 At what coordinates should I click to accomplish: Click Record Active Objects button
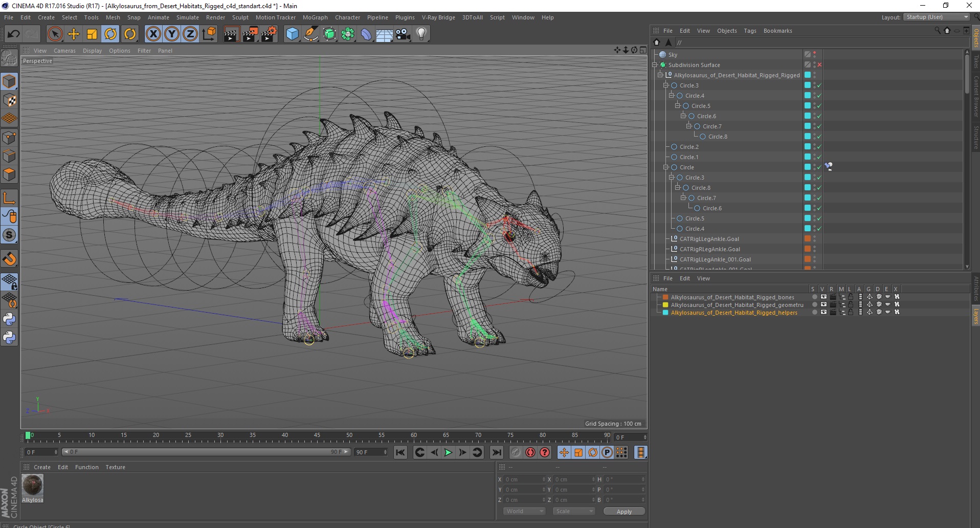(x=516, y=452)
